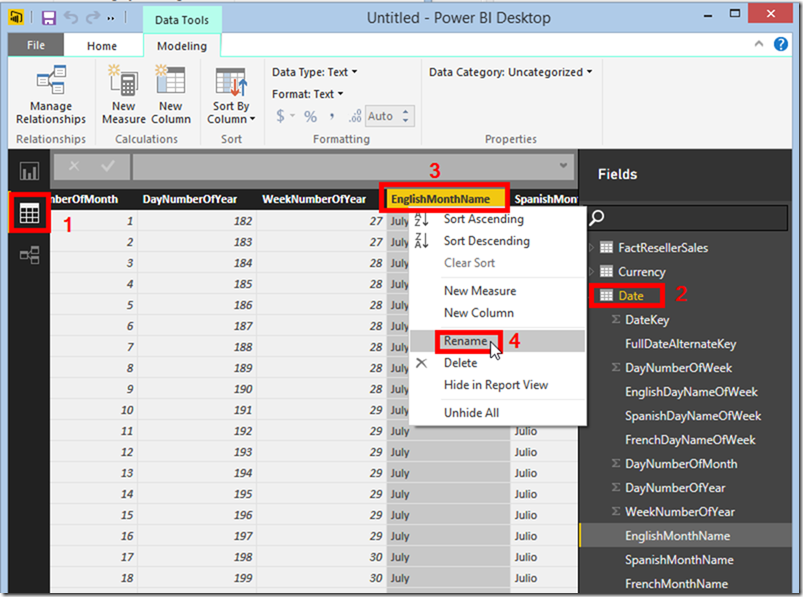Open Sort By Column dropdown

pyautogui.click(x=231, y=95)
